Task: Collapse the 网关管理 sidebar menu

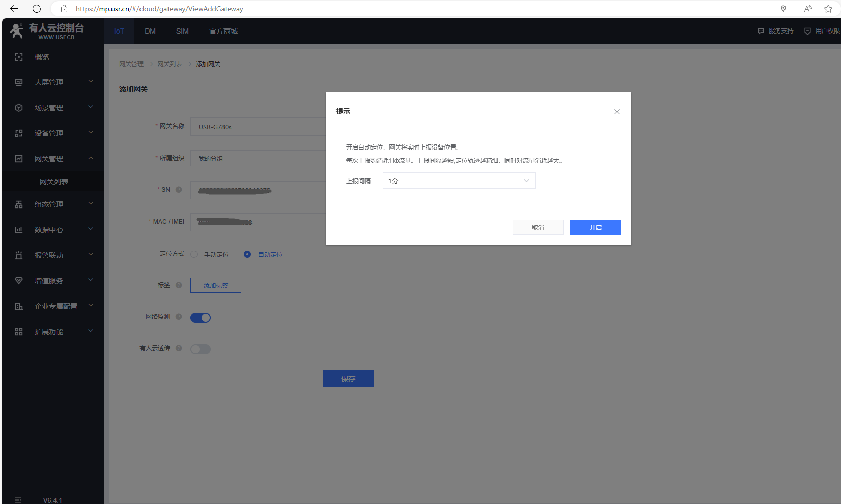Action: click(x=53, y=159)
